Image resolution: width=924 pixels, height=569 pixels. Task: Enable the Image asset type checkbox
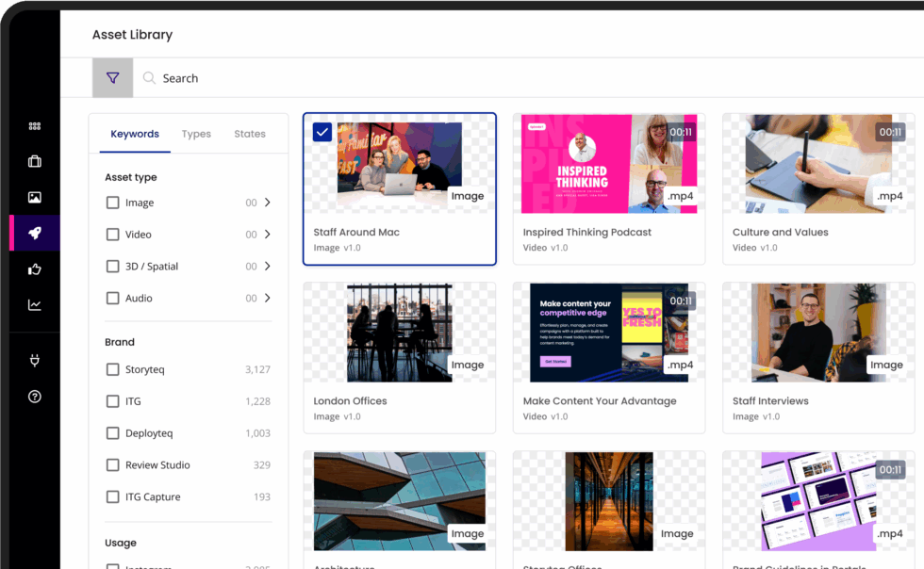[113, 203]
